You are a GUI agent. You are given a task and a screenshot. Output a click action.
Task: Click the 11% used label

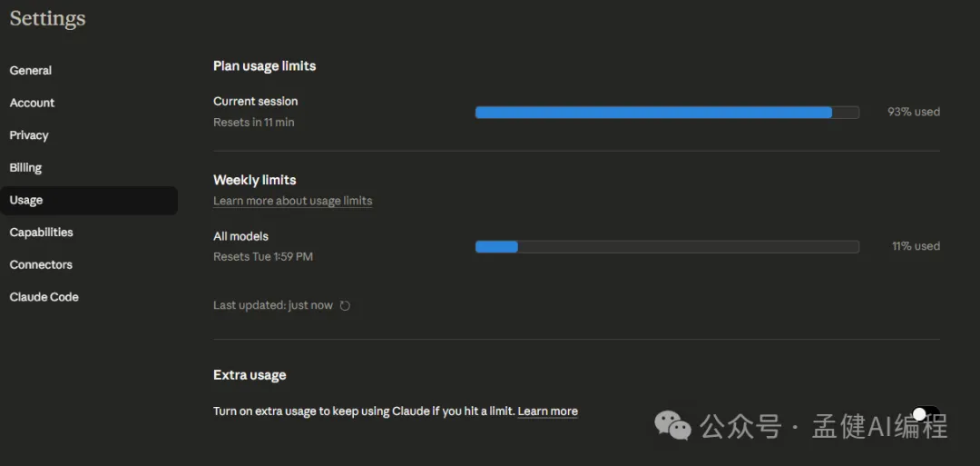[915, 246]
